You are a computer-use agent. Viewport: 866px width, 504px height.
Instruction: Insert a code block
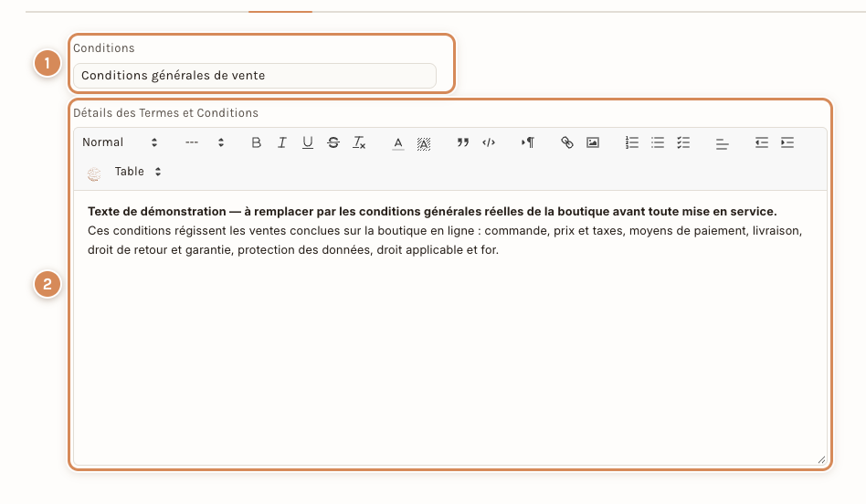point(489,142)
